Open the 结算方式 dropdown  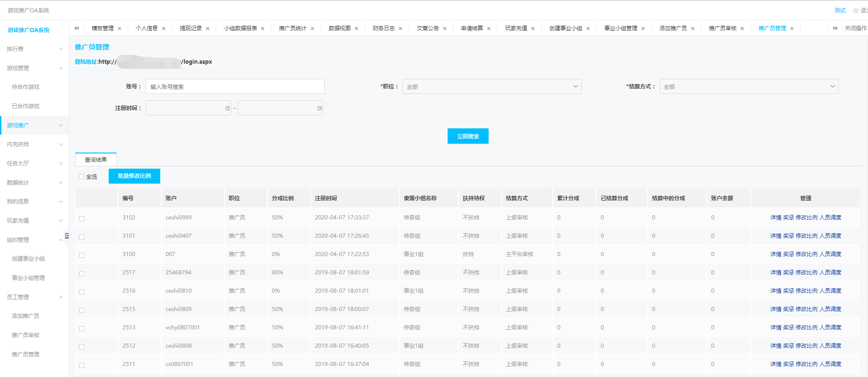pyautogui.click(x=748, y=87)
